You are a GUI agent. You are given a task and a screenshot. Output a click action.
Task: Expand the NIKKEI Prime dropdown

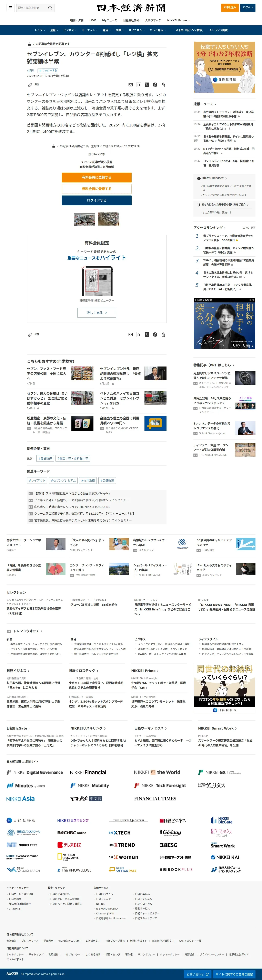179,20
